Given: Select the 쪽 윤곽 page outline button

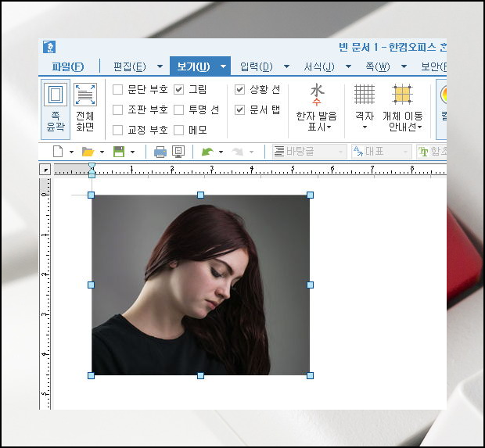Looking at the screenshot, I should pyautogui.click(x=56, y=109).
